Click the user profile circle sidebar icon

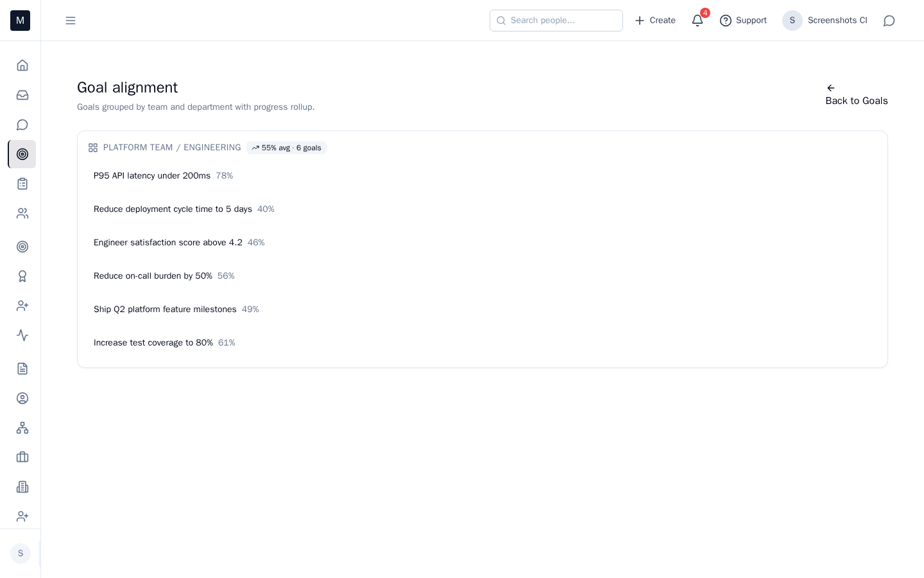click(22, 398)
